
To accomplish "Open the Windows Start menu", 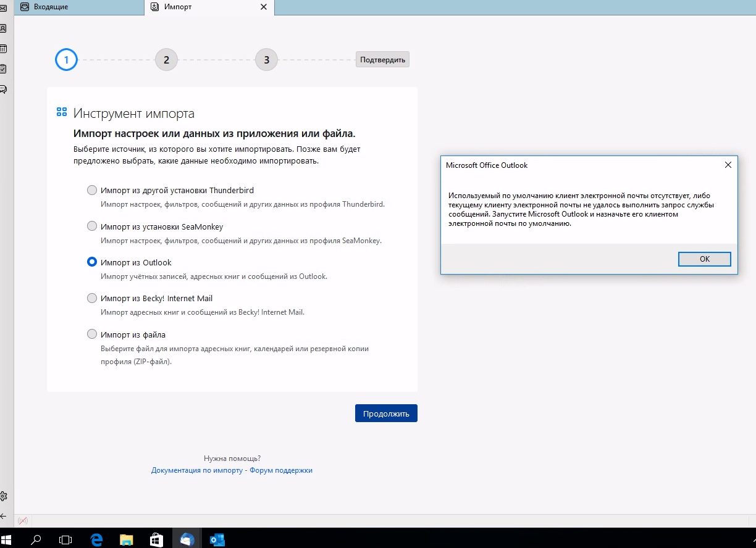I will point(7,540).
